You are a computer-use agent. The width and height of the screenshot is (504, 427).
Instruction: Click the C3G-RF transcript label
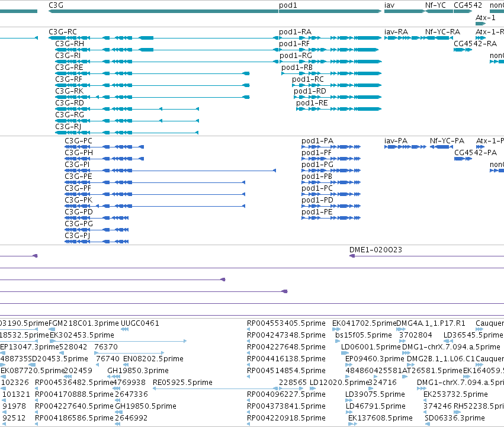coord(69,79)
